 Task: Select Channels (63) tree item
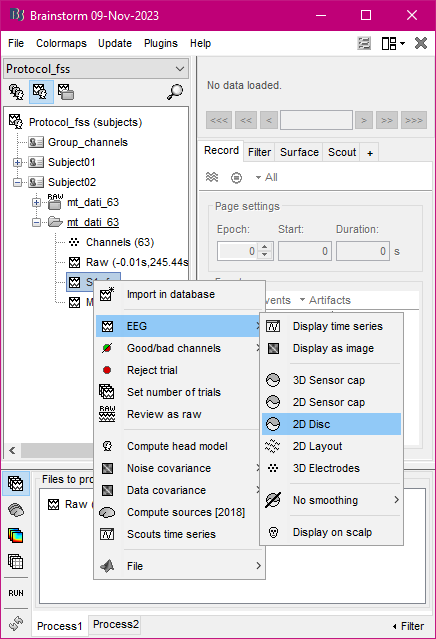(120, 242)
